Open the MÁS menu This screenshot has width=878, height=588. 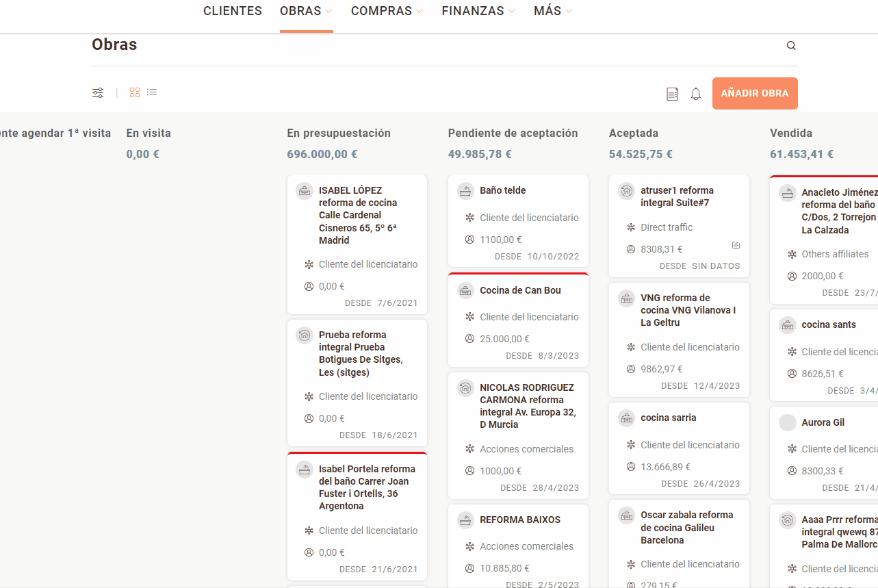click(x=553, y=11)
